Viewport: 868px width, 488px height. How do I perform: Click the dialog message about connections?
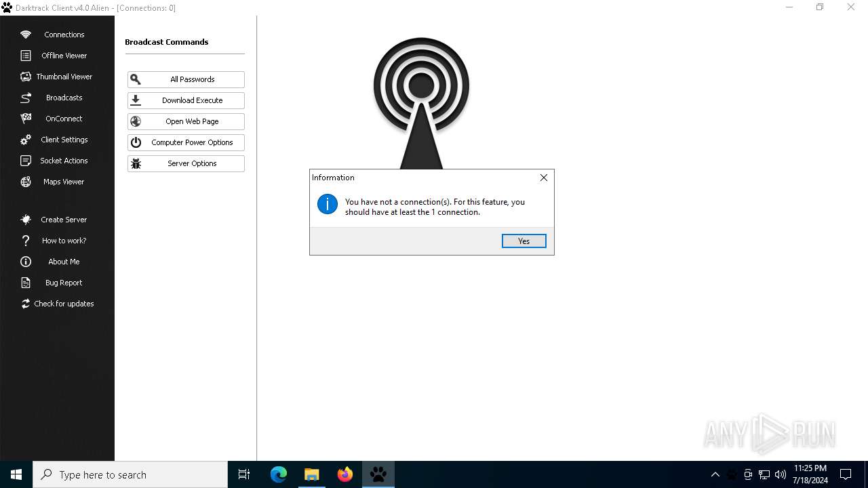tap(435, 207)
